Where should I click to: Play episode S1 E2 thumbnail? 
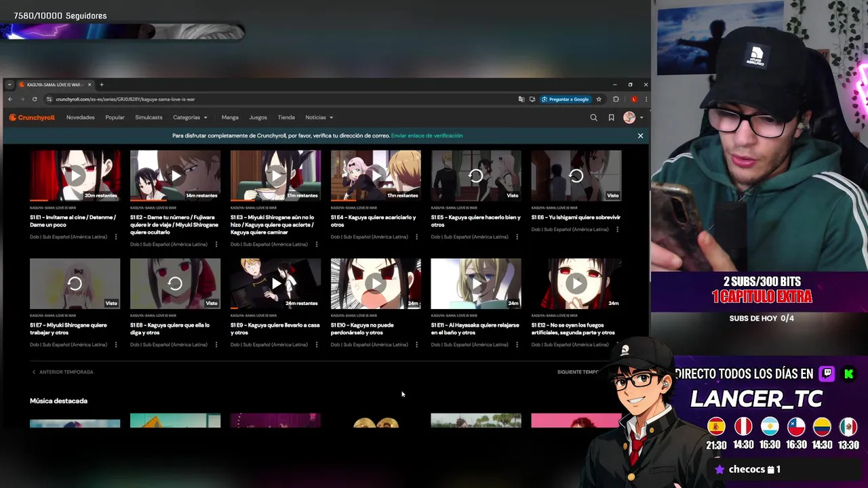click(x=176, y=176)
